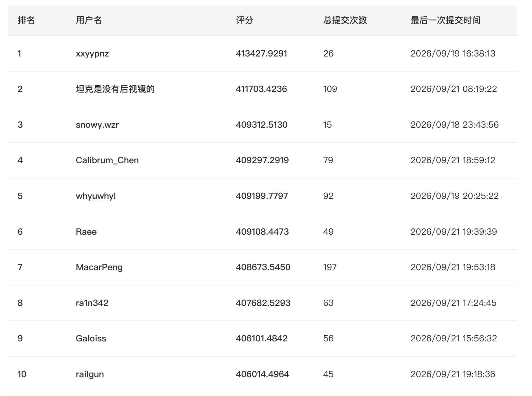Select username MacarPeng

click(99, 267)
